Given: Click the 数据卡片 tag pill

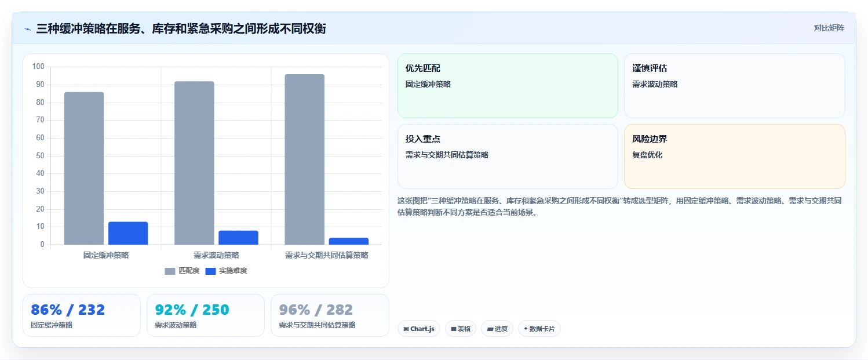Looking at the screenshot, I should click(x=539, y=329).
